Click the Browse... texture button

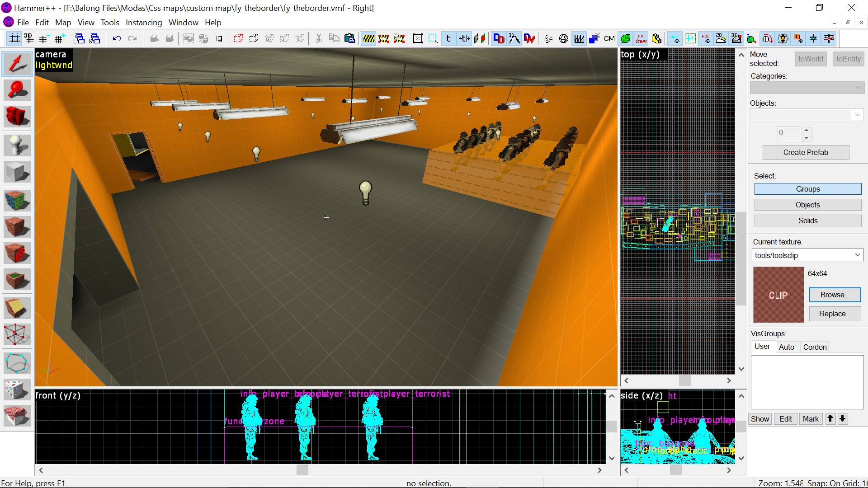tap(835, 295)
